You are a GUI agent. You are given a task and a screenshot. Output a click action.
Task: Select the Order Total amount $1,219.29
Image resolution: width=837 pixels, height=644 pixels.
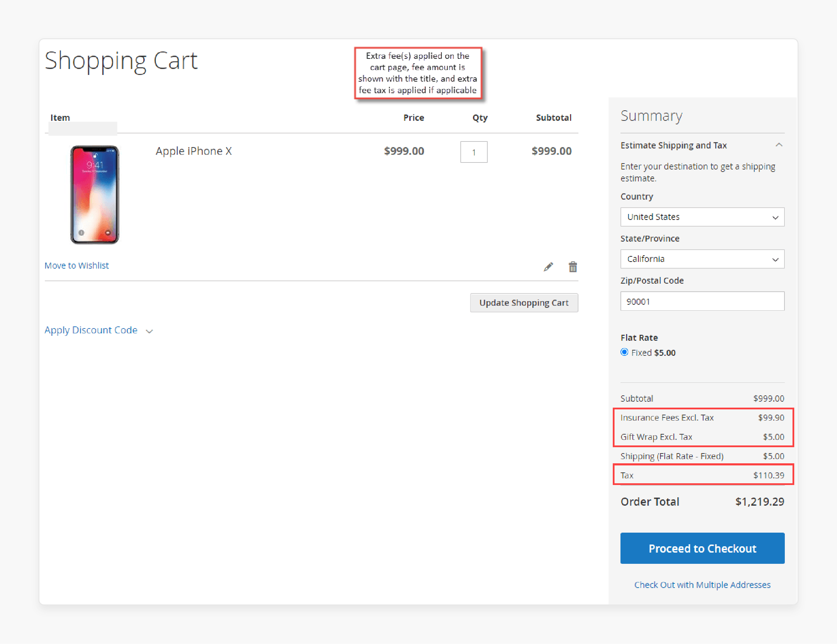[x=760, y=501]
